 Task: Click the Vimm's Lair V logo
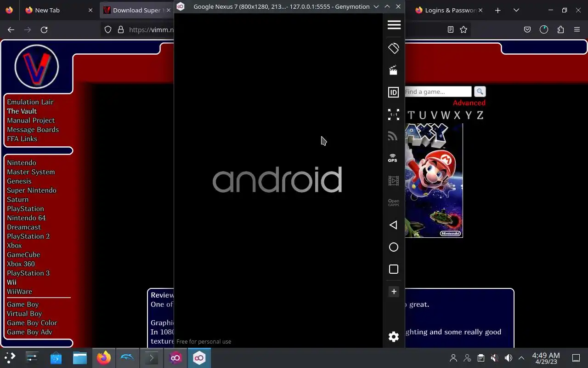pos(37,67)
